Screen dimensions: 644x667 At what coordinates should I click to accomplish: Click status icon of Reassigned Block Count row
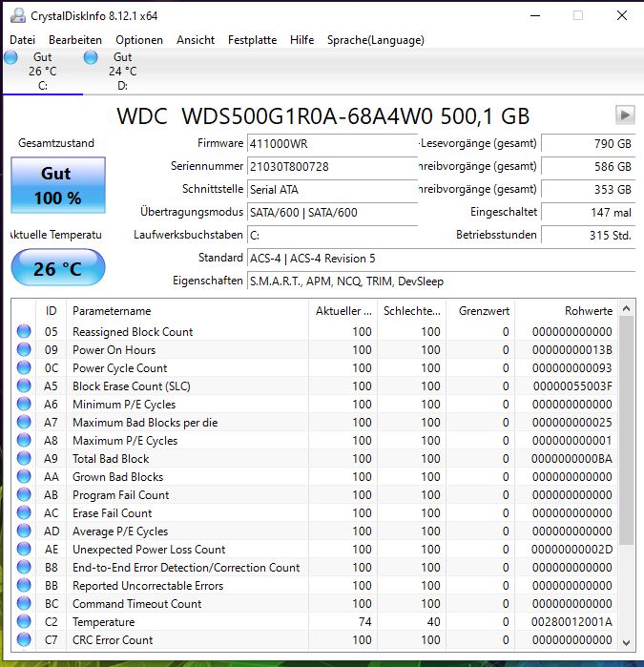pos(24,331)
